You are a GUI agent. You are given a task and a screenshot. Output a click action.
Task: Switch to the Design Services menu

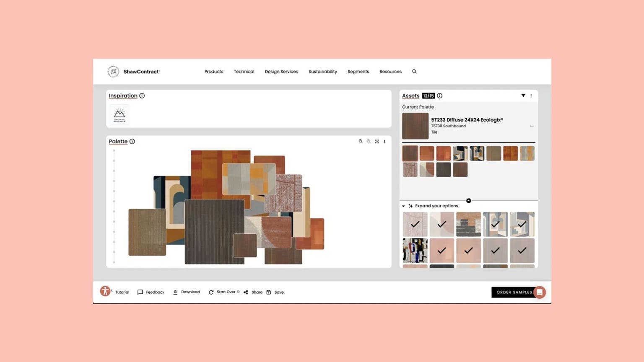281,71
